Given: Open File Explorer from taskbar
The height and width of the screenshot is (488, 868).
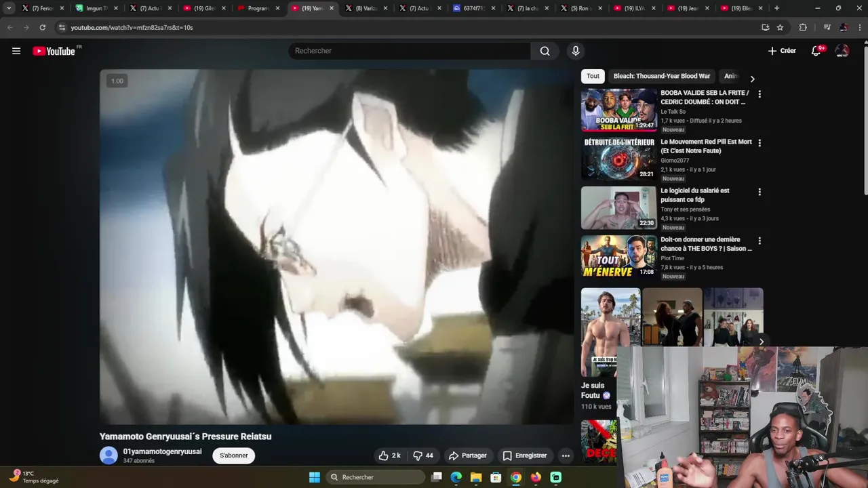Looking at the screenshot, I should (x=476, y=477).
